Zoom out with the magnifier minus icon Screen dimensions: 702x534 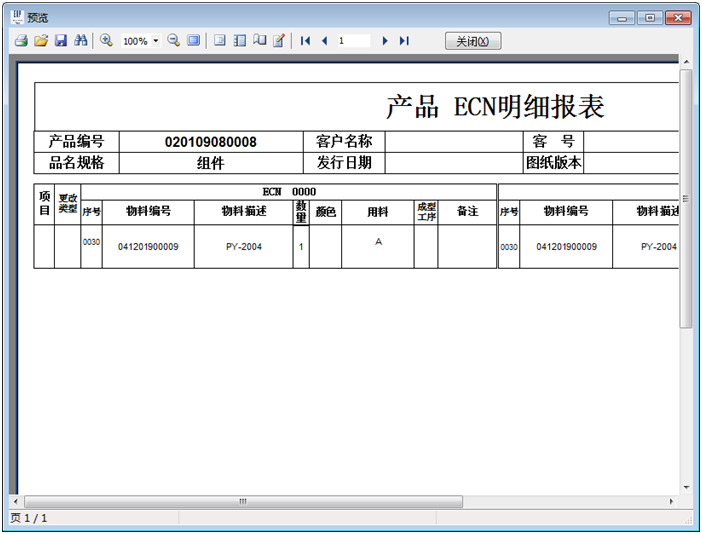click(x=173, y=41)
